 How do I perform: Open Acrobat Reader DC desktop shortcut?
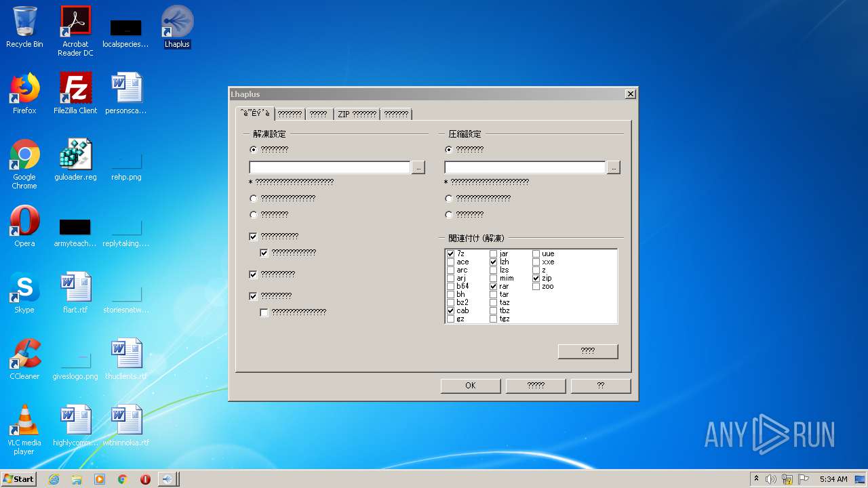click(x=75, y=31)
